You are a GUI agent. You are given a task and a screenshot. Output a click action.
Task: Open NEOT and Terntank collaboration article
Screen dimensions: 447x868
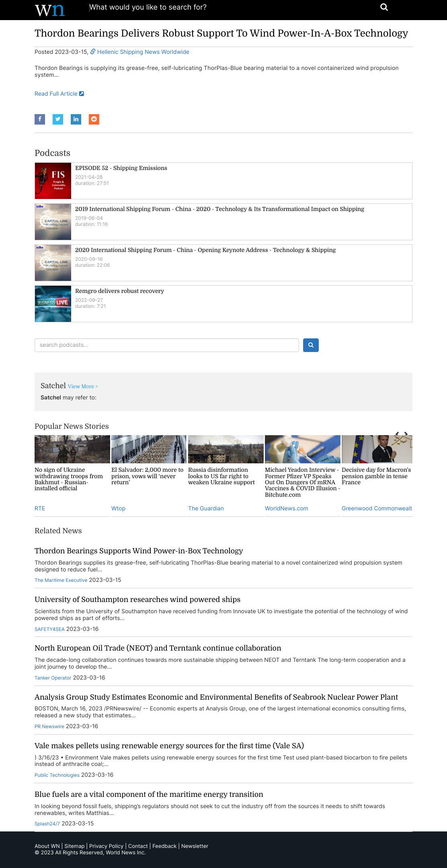pyautogui.click(x=158, y=648)
